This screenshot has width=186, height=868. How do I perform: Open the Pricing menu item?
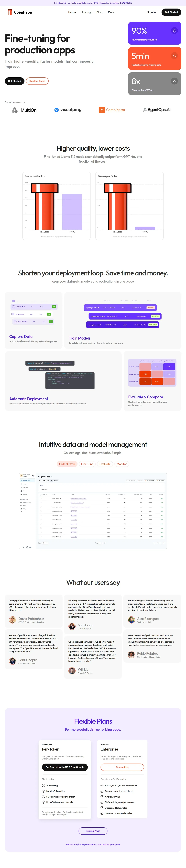pyautogui.click(x=86, y=12)
